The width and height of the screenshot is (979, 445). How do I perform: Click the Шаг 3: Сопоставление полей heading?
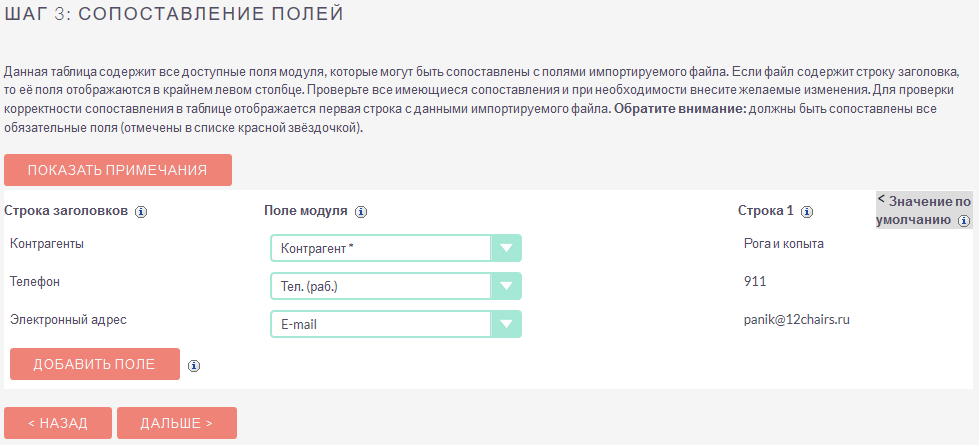point(174,14)
